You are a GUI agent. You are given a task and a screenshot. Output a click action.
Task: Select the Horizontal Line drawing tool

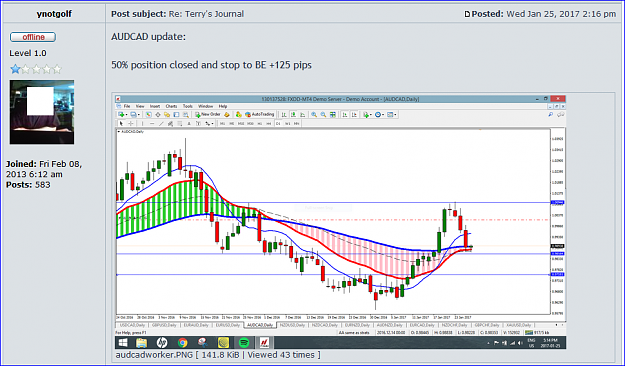coord(152,124)
